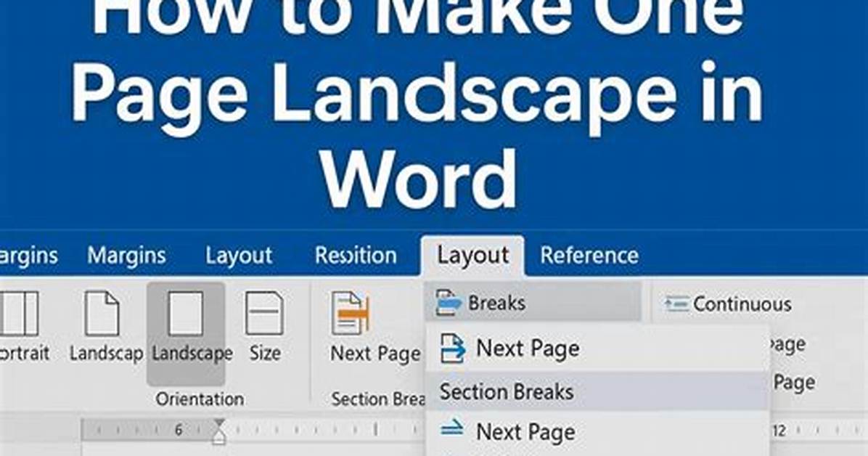Choose the Continuous break option
Image resolution: width=868 pixels, height=456 pixels.
click(728, 304)
